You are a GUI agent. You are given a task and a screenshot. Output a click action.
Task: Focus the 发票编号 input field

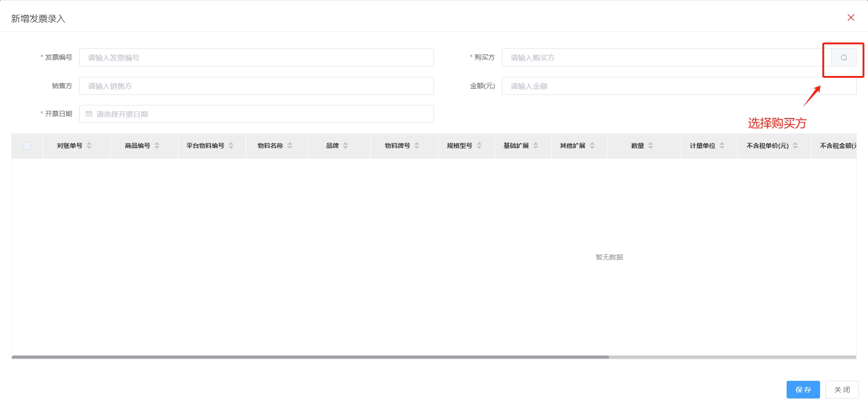(x=256, y=57)
